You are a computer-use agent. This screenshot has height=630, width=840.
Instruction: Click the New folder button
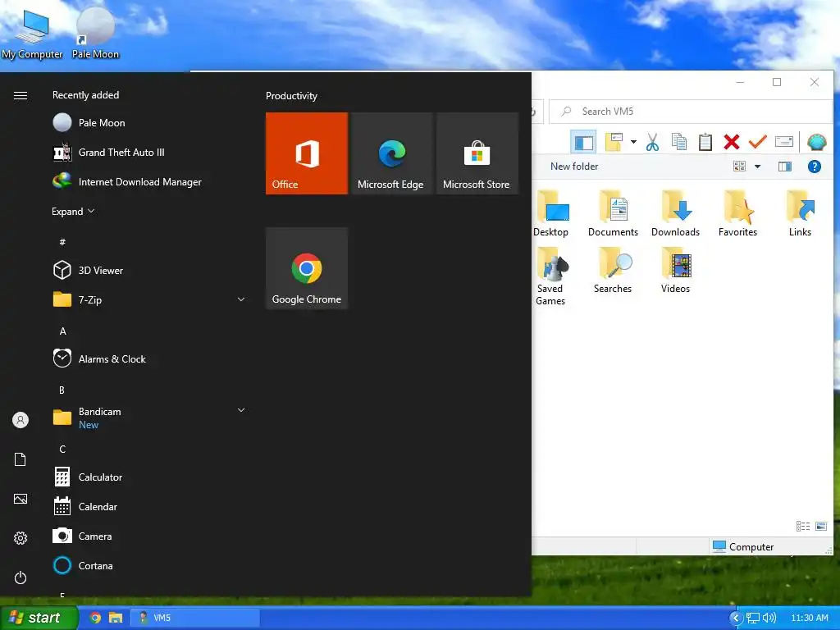point(573,167)
